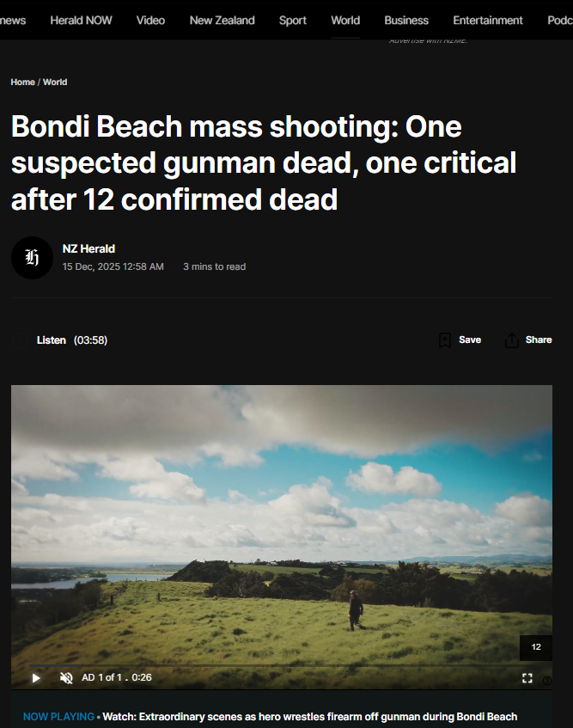Click the Home breadcrumb link
The height and width of the screenshot is (728, 573).
[x=22, y=83]
